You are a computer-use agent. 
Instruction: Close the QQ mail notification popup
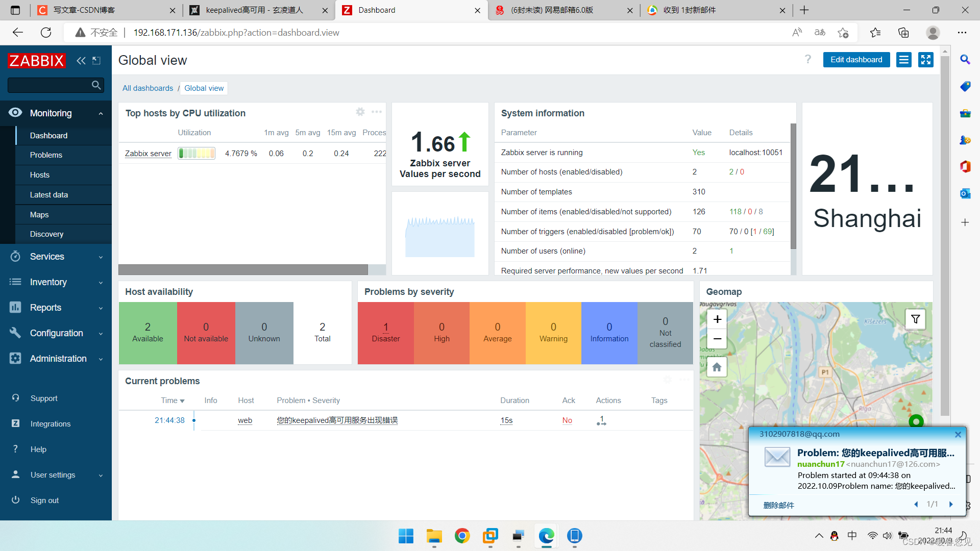point(958,435)
